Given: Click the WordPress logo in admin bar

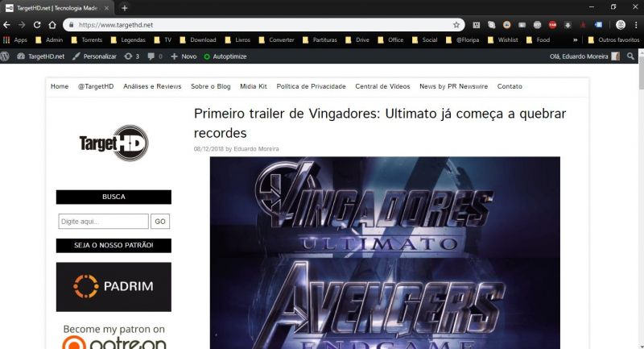Looking at the screenshot, I should 6,56.
